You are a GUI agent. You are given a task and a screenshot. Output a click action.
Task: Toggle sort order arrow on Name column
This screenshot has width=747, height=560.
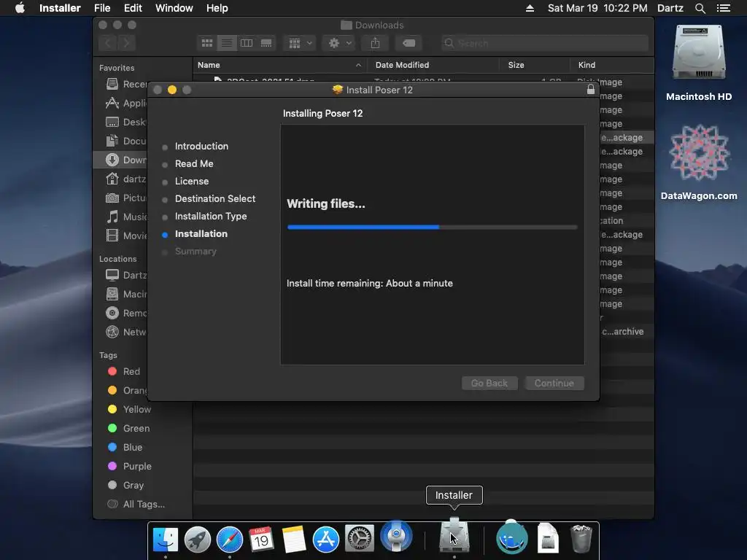pyautogui.click(x=358, y=65)
